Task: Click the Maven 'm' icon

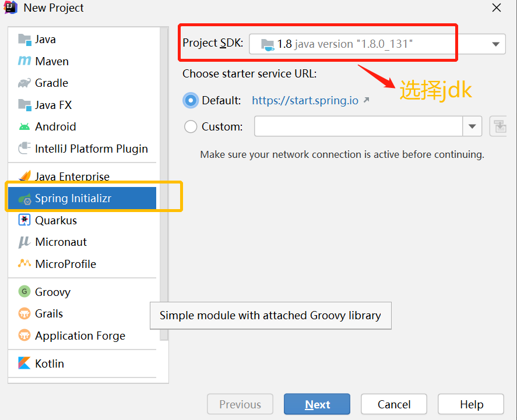Action: [24, 61]
